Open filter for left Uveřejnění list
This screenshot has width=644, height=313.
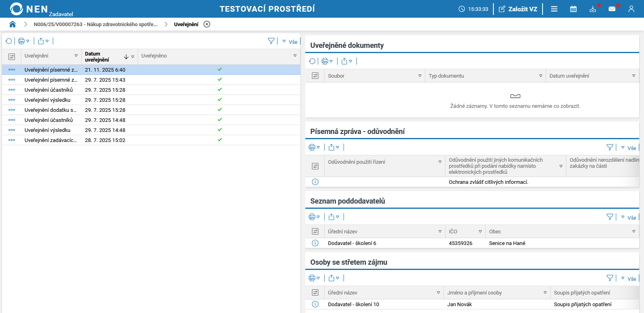tap(271, 41)
